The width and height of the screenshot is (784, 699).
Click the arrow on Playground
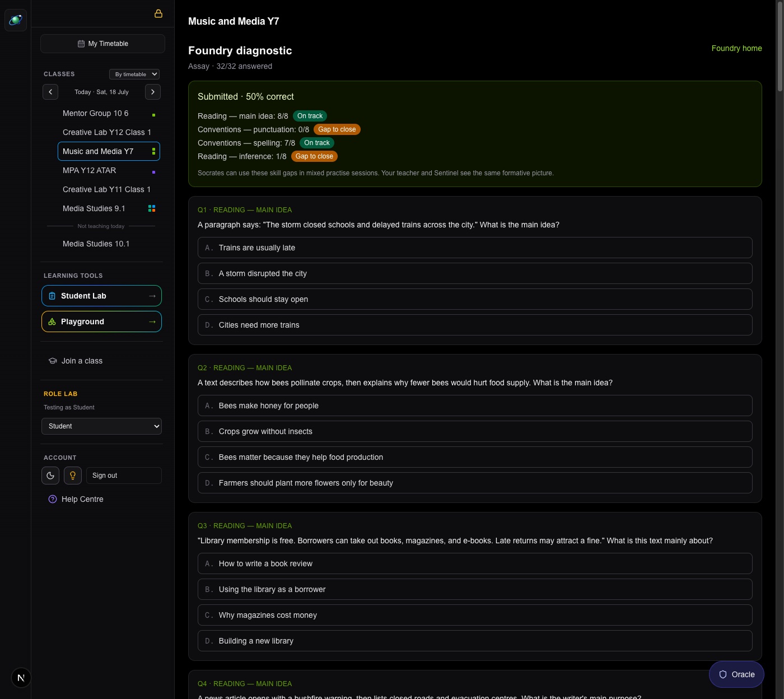tap(152, 321)
